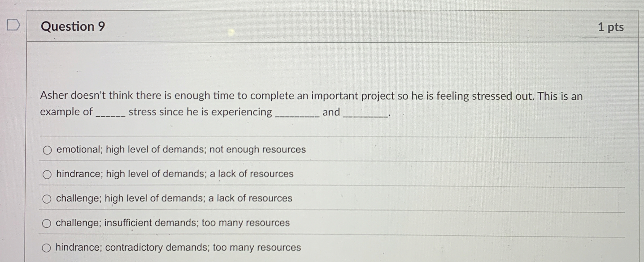Image resolution: width=644 pixels, height=262 pixels.
Task: Choose the radio circle for 'hindrance; high level of demands'
Action: click(x=47, y=175)
